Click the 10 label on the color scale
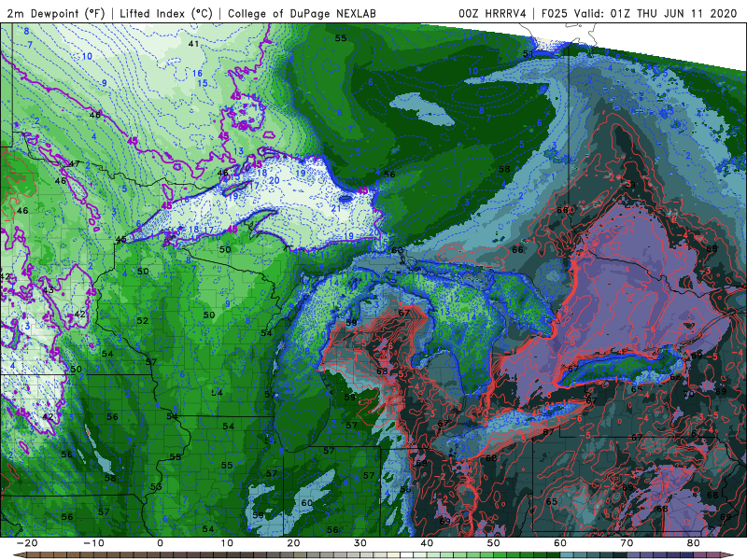The width and height of the screenshot is (747, 560). click(x=227, y=543)
